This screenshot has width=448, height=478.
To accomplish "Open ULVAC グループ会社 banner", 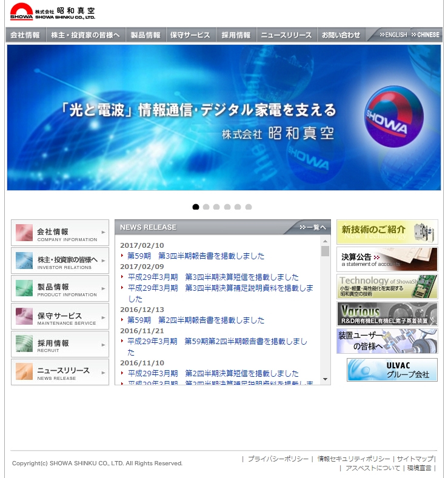I will click(x=392, y=370).
